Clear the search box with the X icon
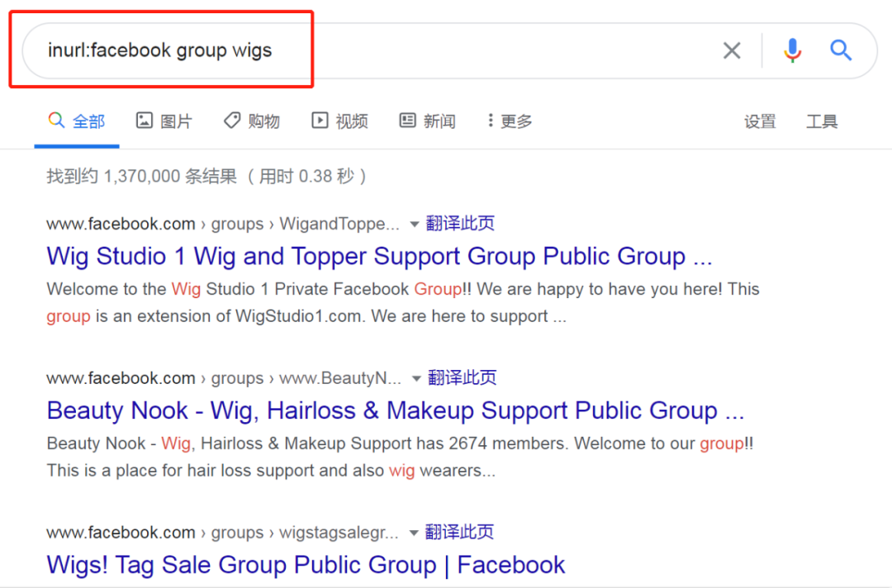 pyautogui.click(x=732, y=50)
